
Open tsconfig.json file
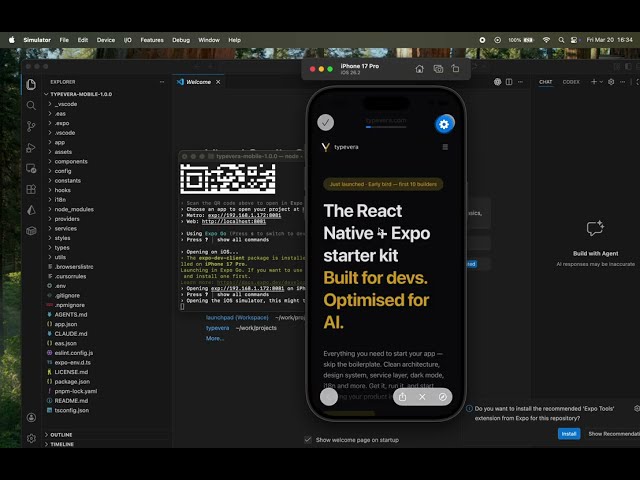72,410
